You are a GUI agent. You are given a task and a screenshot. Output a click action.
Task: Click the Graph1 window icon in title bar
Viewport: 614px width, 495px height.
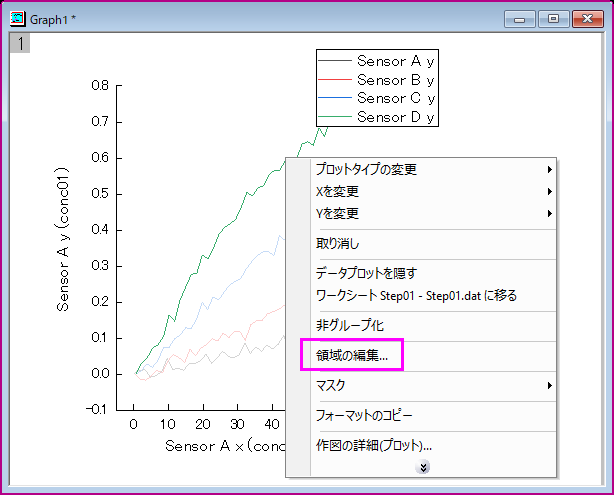tap(18, 19)
